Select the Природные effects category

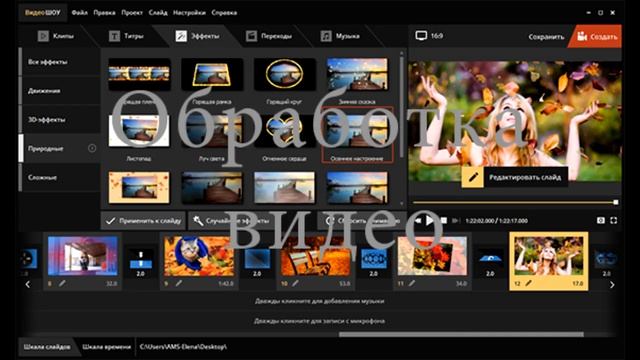[x=60, y=149]
